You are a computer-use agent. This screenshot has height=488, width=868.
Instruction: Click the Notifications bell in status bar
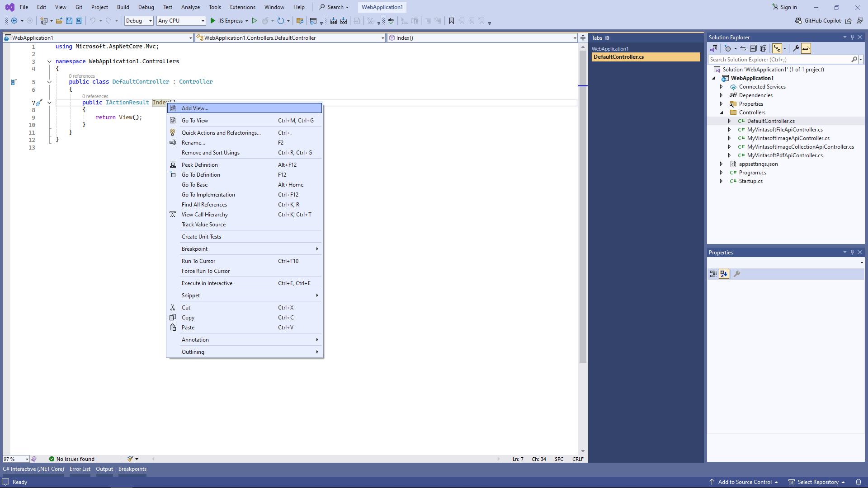859,482
